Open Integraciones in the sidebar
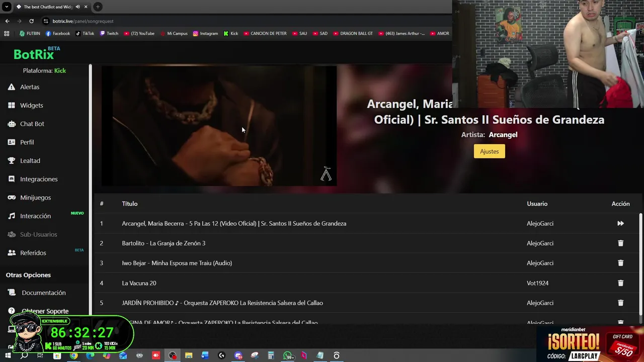Viewport: 644px width, 362px height. pos(39,179)
